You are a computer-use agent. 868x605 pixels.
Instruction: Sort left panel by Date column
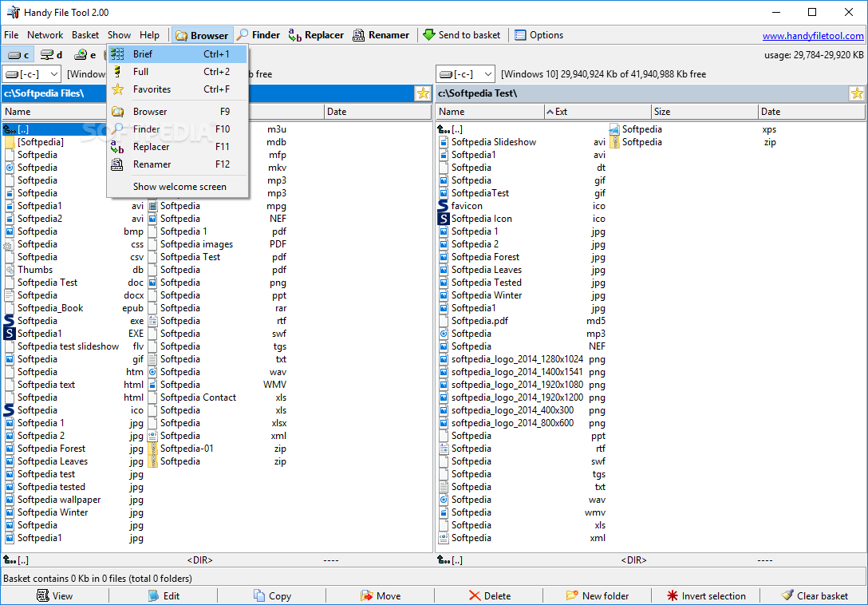coord(377,112)
